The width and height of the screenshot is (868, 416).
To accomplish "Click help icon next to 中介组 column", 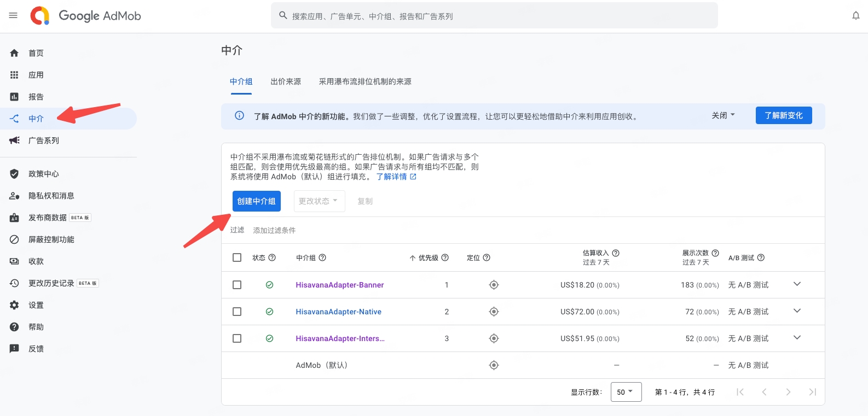I will (322, 257).
